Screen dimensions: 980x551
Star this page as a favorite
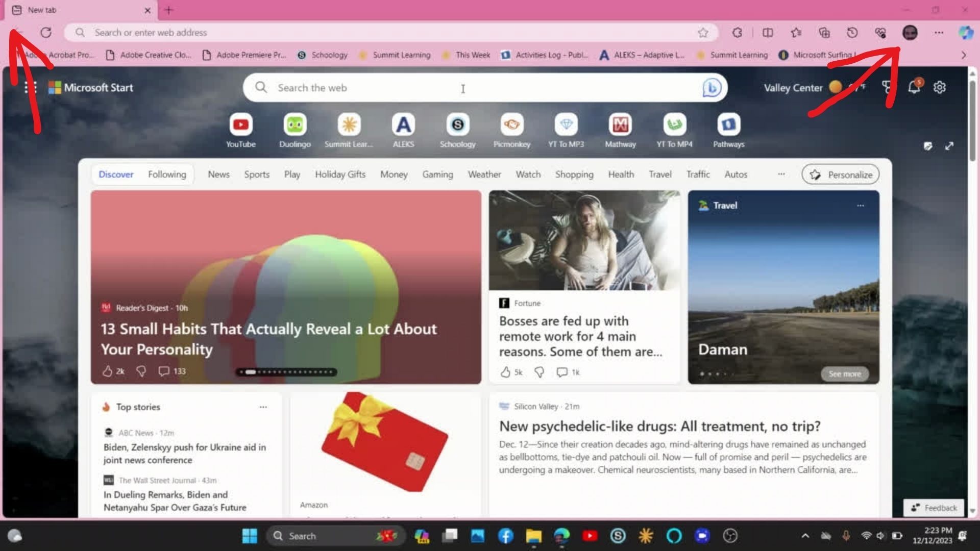click(703, 33)
